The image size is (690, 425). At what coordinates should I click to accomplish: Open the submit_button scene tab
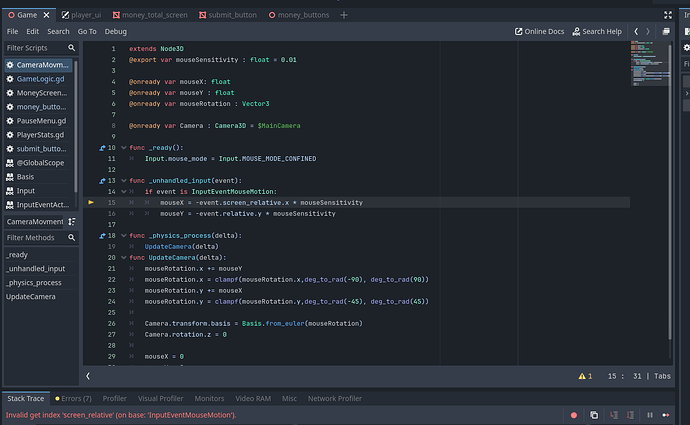point(228,15)
